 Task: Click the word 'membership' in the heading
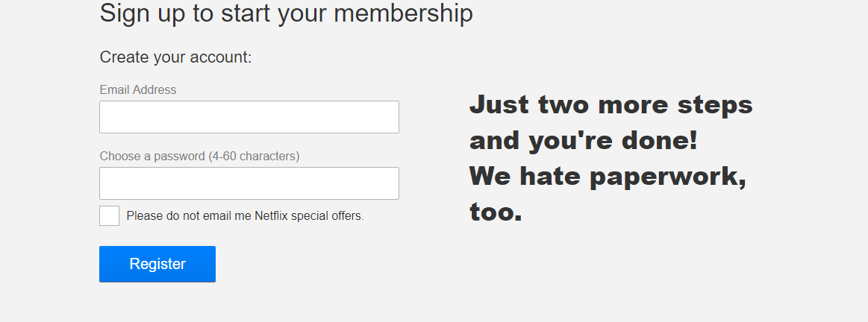(404, 13)
